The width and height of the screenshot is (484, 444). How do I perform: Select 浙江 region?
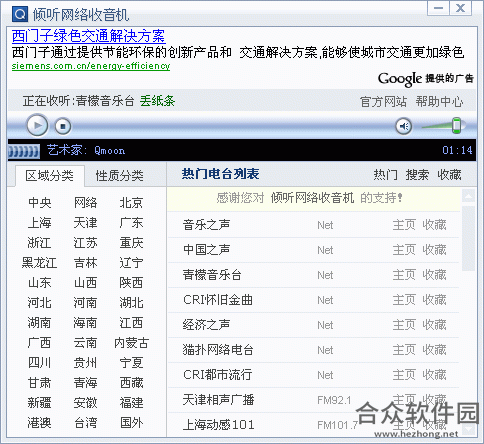39,243
